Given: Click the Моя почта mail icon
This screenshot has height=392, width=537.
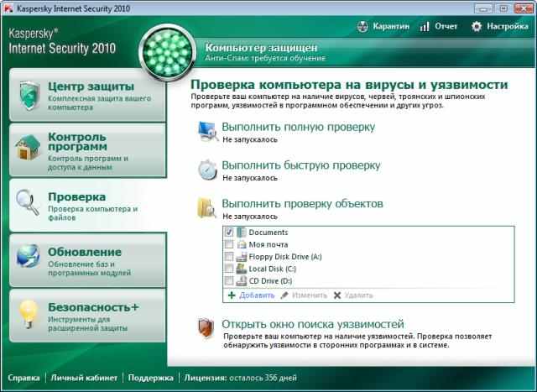Looking at the screenshot, I should click(242, 244).
